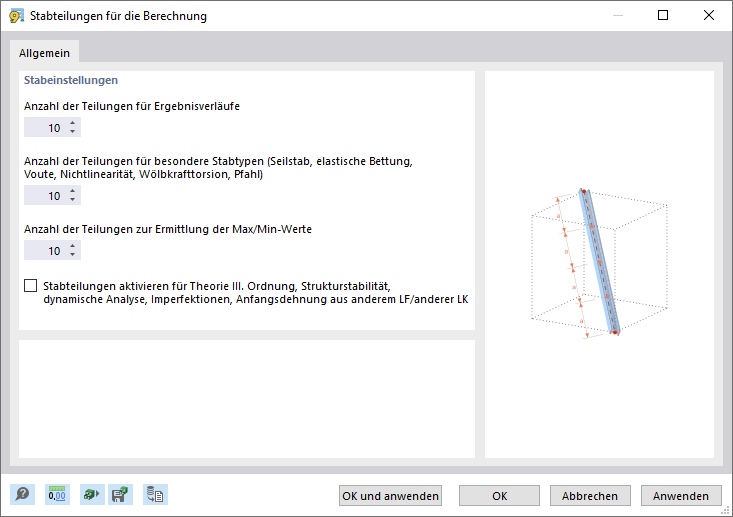Click the green arrow load-default icon
This screenshot has width=733, height=517.
[x=92, y=495]
